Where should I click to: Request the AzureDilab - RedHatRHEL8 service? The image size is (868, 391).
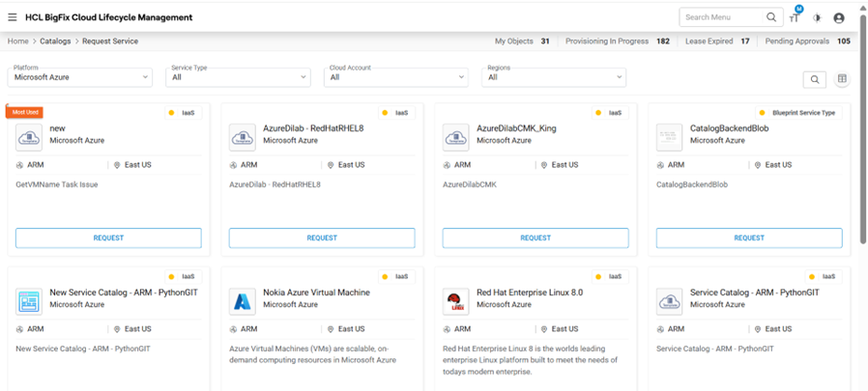[322, 237]
